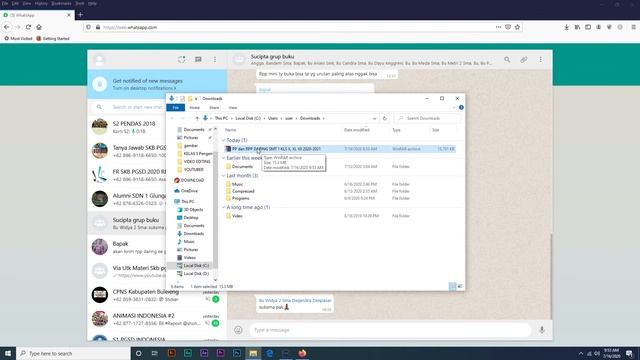Open page actions three-dot menu in address bar
640x360 pixels.
coord(498,27)
